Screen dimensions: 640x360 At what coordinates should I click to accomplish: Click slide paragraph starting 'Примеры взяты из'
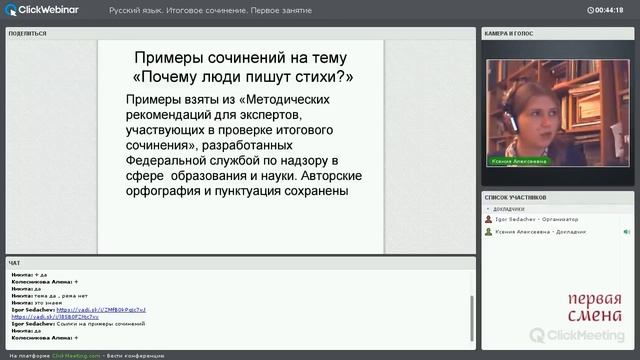[x=244, y=145]
